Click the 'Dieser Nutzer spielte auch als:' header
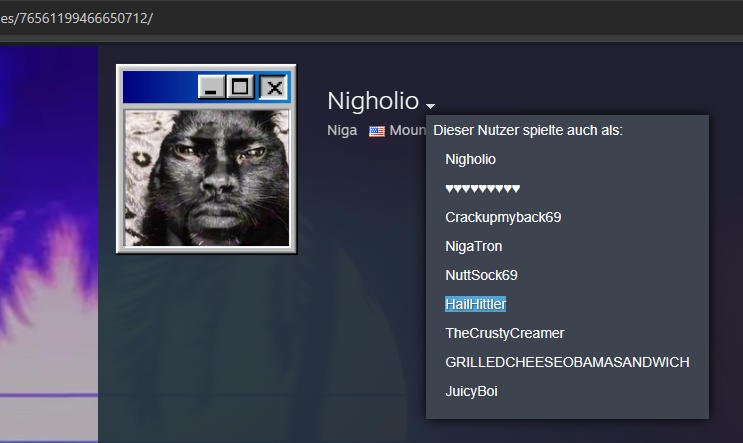The height and width of the screenshot is (443, 743). pyautogui.click(x=528, y=130)
